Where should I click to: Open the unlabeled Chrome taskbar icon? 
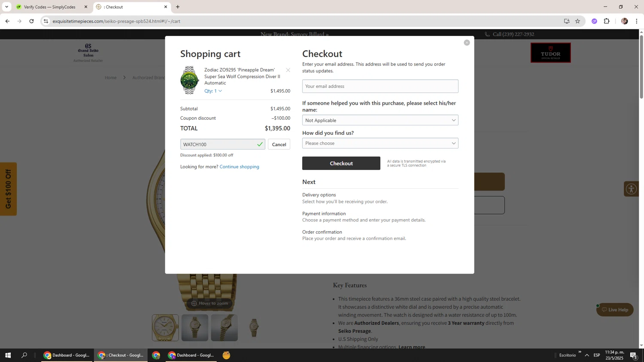[x=156, y=355]
